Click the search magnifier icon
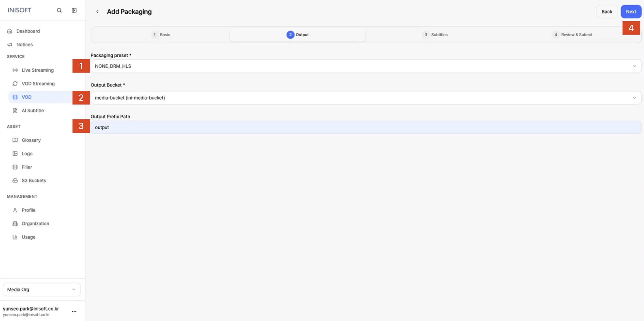This screenshot has height=321, width=644. [x=59, y=10]
